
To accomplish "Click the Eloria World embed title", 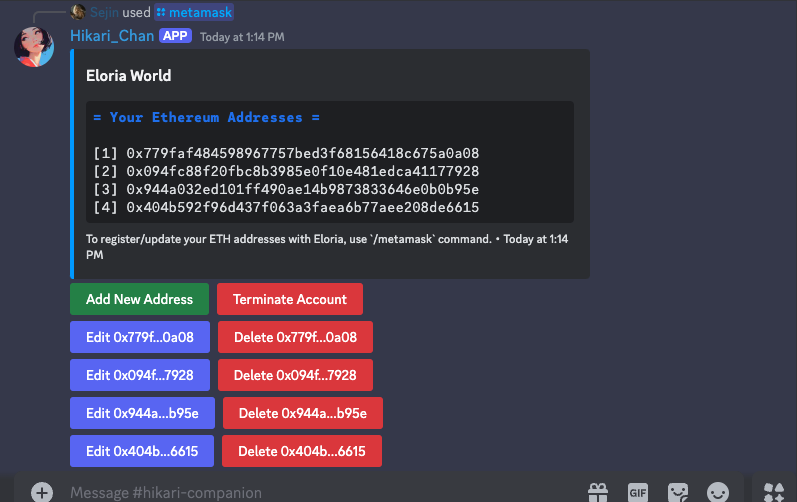I will tap(129, 76).
